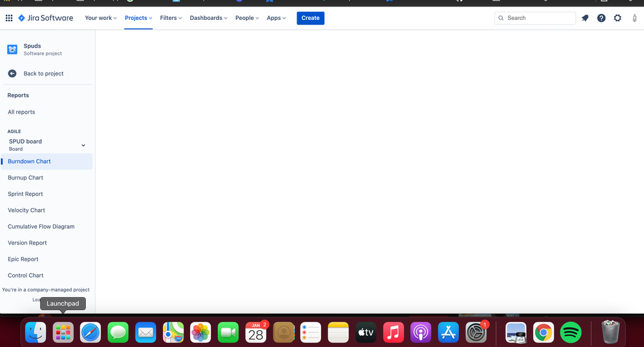Screen dimensions: 644x347
Task: Open Reminders from the dock
Action: pyautogui.click(x=311, y=332)
